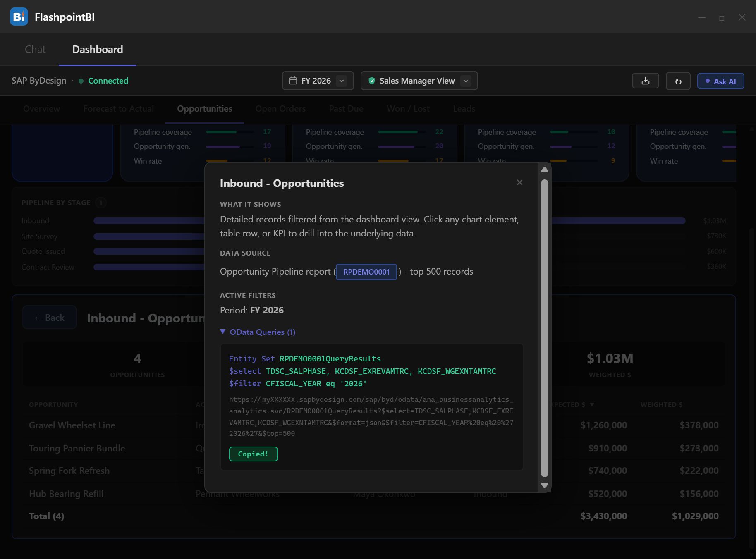756x559 pixels.
Task: Click the Hub Bearing Refill opportunity
Action: 66,494
